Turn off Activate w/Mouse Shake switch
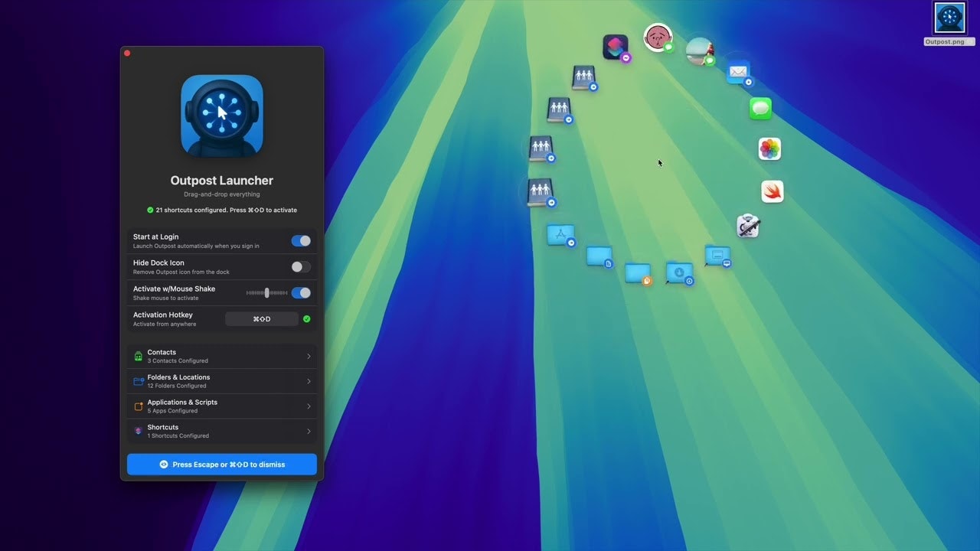This screenshot has height=551, width=980. pyautogui.click(x=301, y=293)
